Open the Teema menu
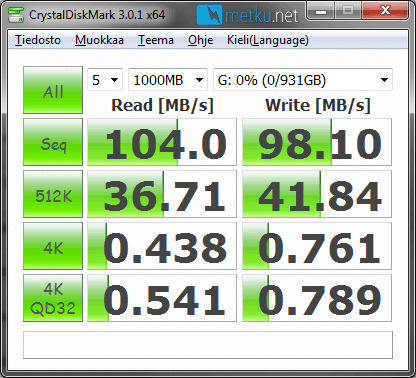416x378 pixels. [x=156, y=40]
